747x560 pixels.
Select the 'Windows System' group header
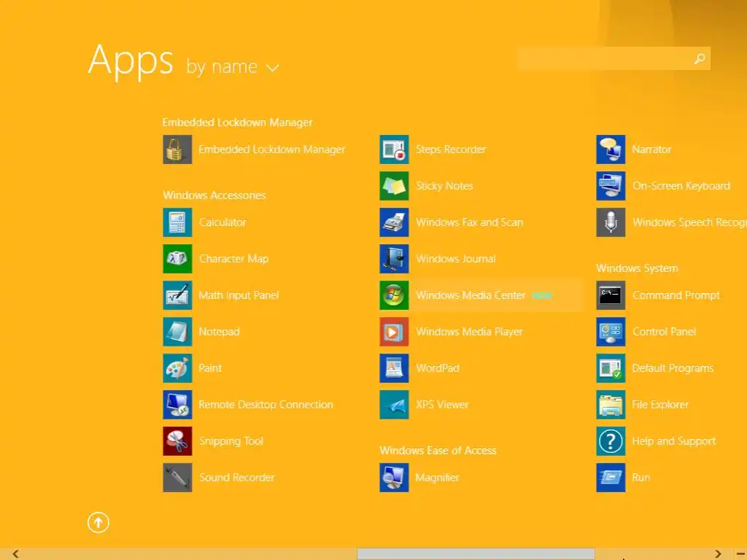pos(637,268)
